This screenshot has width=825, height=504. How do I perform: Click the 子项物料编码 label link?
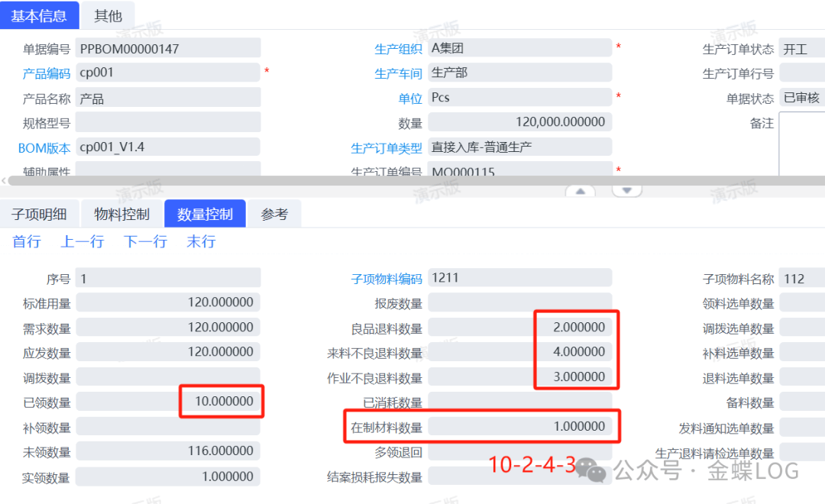pyautogui.click(x=387, y=279)
